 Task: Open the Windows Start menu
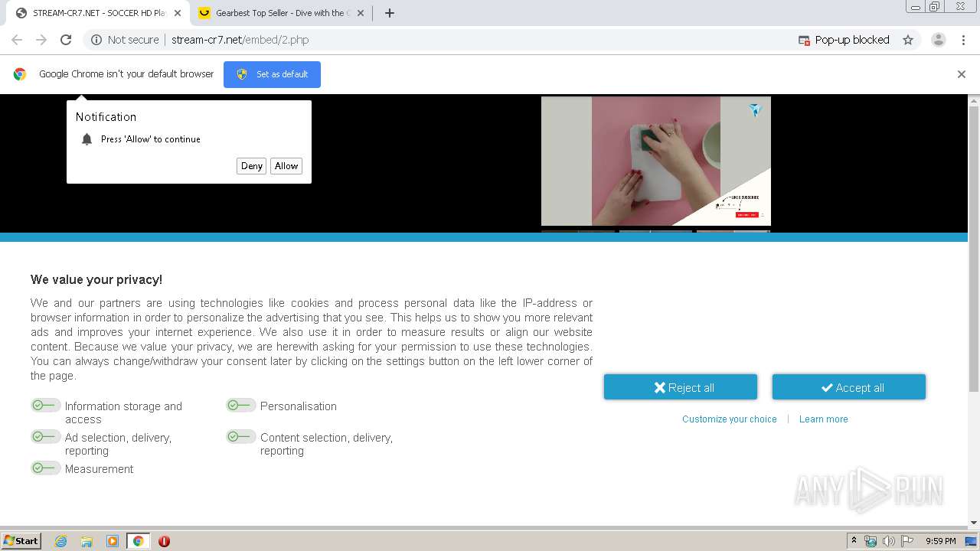21,541
